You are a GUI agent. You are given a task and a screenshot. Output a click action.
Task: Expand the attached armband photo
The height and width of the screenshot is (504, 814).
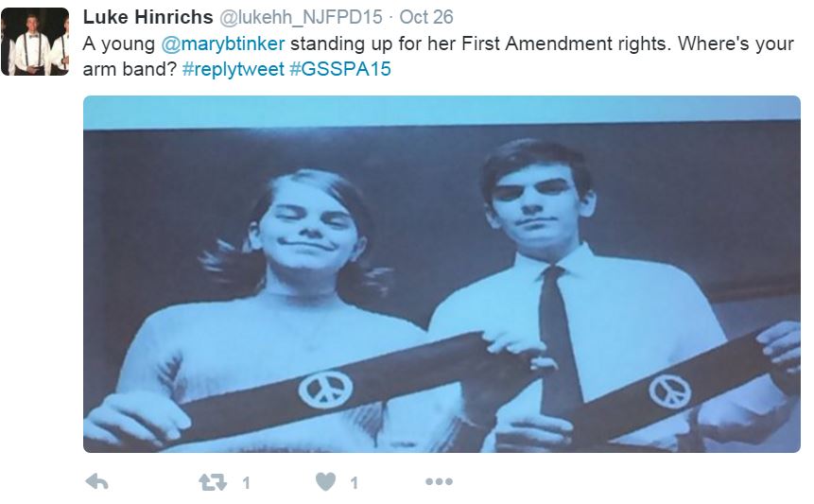442,274
